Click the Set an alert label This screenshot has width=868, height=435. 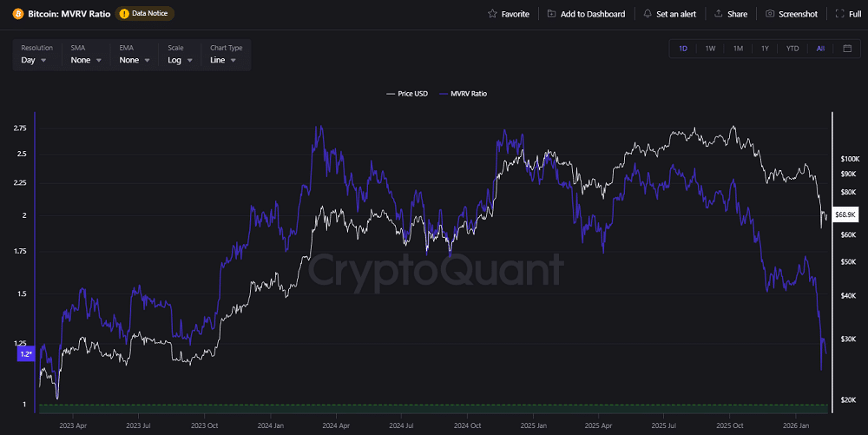pyautogui.click(x=676, y=14)
